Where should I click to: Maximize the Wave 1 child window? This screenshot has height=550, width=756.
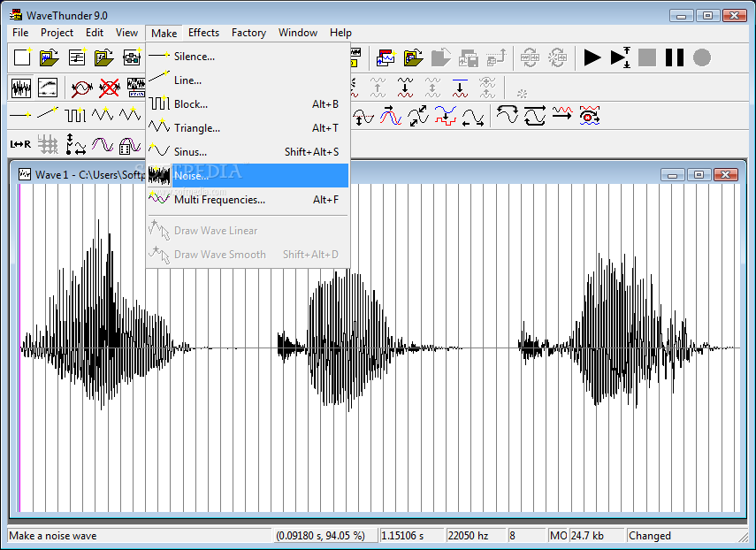point(699,174)
